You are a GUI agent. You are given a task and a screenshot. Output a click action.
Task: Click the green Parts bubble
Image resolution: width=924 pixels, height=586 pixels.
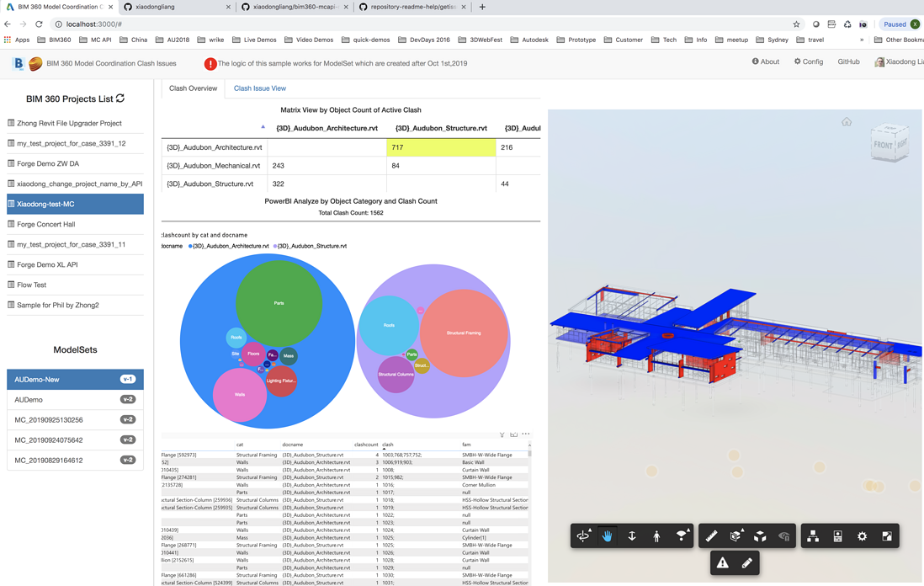click(x=279, y=303)
